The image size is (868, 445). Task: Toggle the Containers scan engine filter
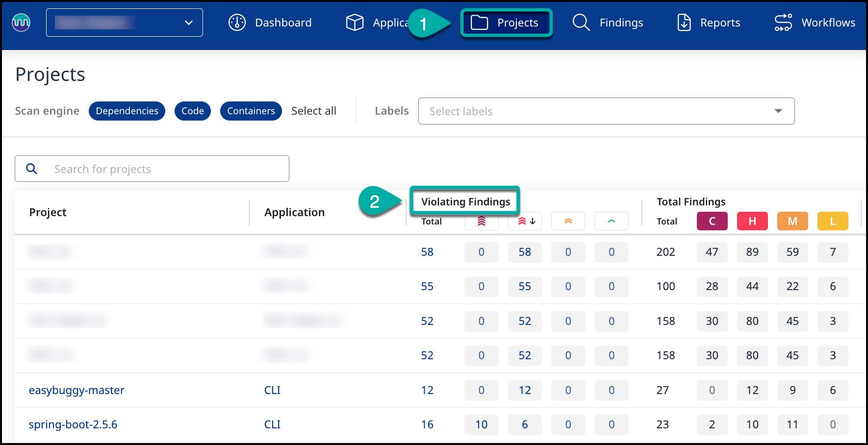[x=251, y=111]
